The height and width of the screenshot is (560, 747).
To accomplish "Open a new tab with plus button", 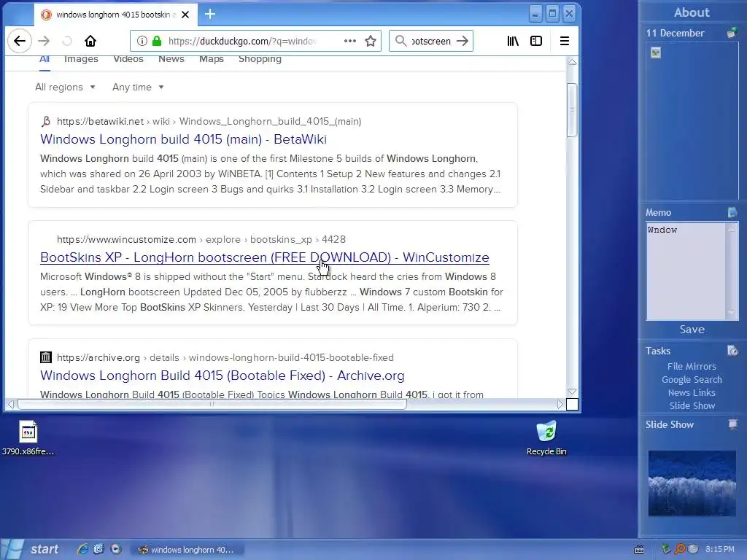I will [210, 15].
